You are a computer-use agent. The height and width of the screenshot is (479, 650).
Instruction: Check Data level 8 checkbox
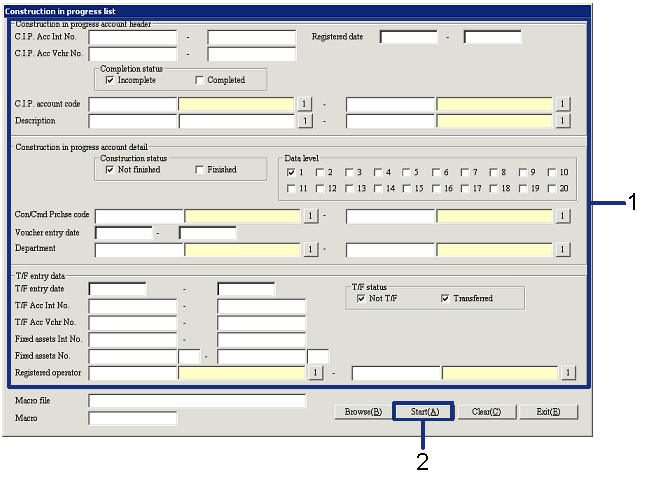[493, 172]
